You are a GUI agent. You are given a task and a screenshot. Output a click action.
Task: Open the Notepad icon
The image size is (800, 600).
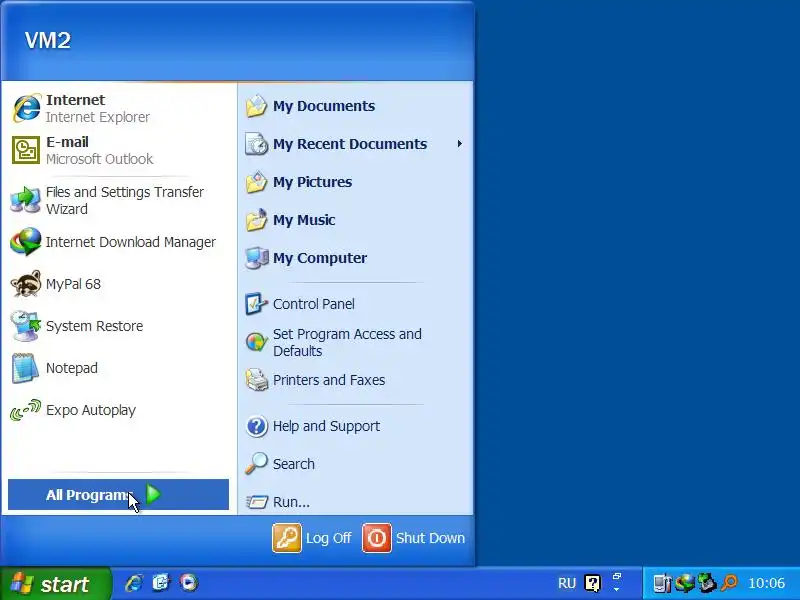pyautogui.click(x=26, y=368)
